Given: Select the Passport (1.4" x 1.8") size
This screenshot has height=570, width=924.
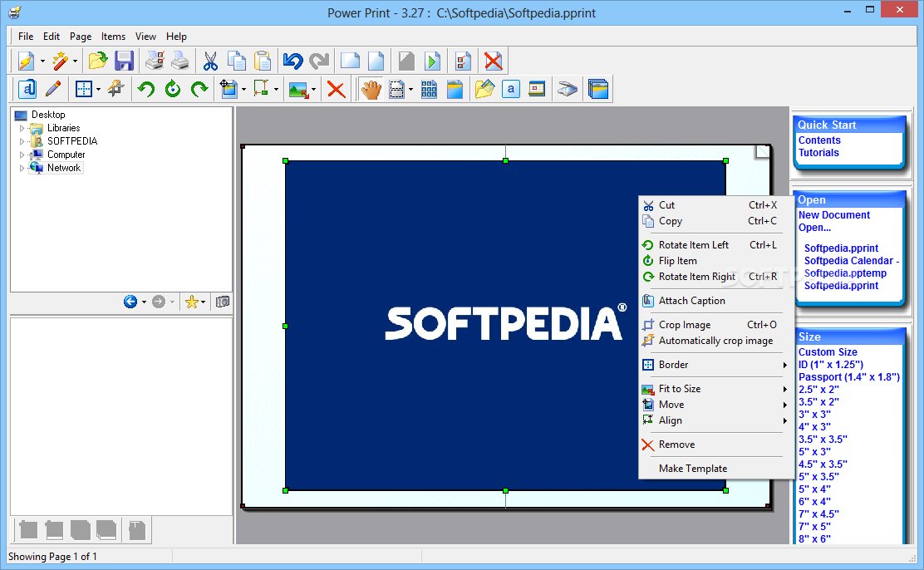Looking at the screenshot, I should pos(848,376).
